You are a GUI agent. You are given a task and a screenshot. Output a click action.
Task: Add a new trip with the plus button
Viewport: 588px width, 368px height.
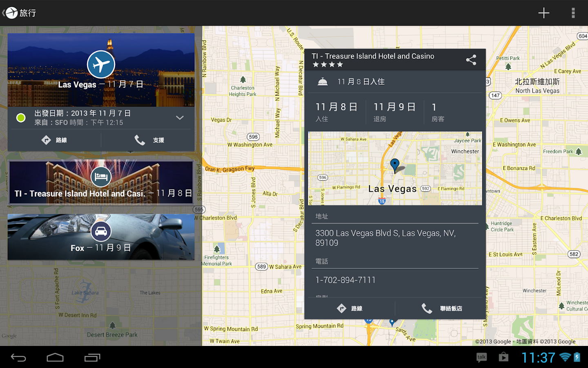tap(544, 13)
